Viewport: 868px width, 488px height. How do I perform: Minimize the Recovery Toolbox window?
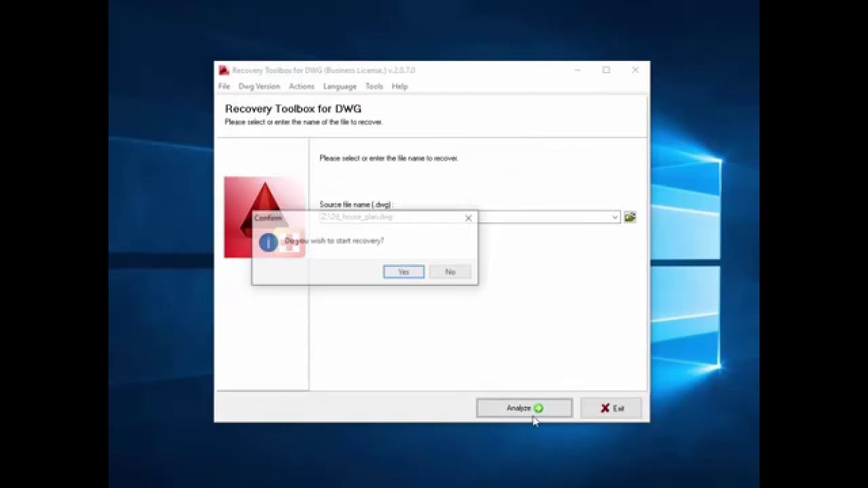tap(577, 70)
